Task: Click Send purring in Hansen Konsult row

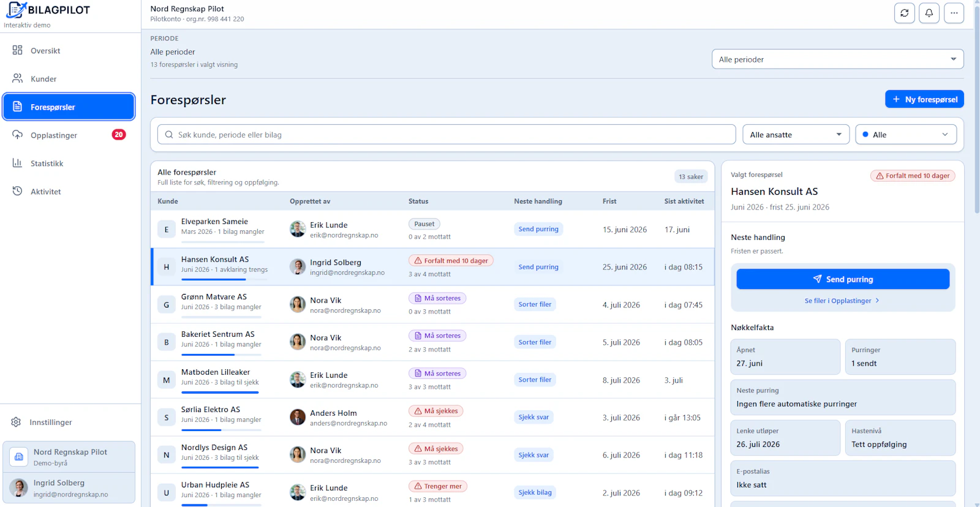Action: (538, 267)
